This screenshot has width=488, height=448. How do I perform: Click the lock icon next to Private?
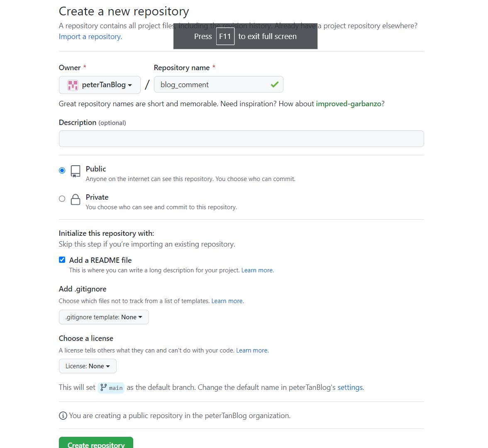[75, 200]
